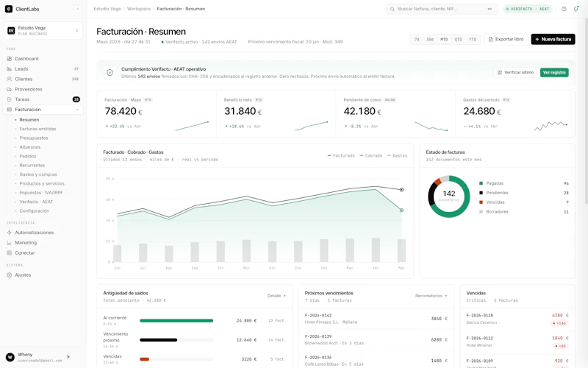The height and width of the screenshot is (368, 588).
Task: Open Facturas emitidas in sidebar
Action: click(x=38, y=129)
